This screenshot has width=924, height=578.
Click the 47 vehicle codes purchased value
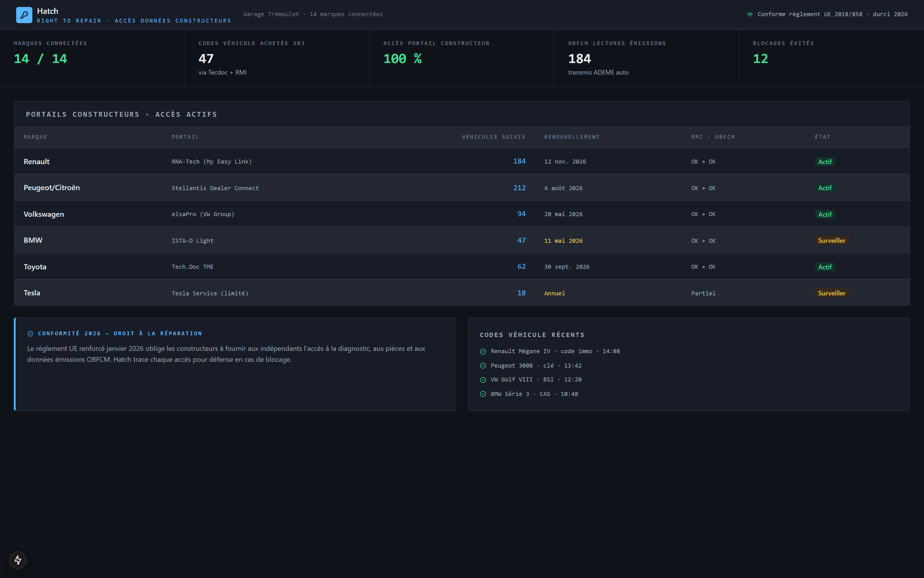coord(206,59)
